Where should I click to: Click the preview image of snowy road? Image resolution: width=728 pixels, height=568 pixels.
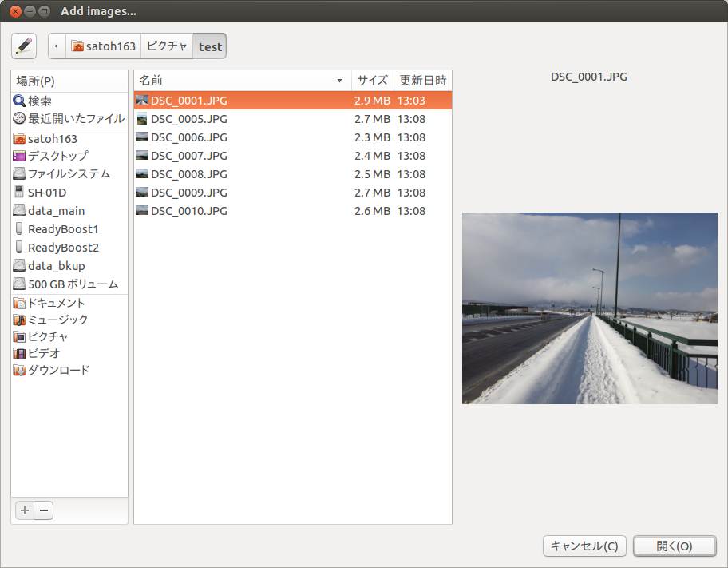click(x=590, y=308)
